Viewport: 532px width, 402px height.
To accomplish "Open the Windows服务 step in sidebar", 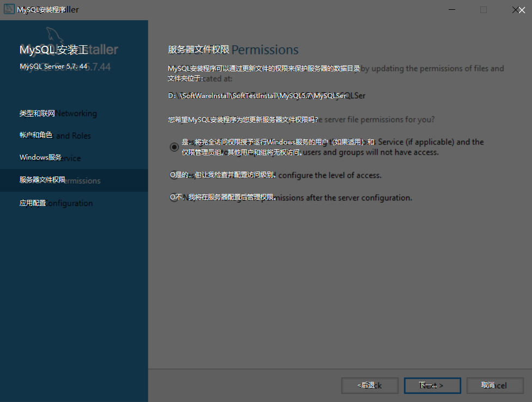I will (x=50, y=157).
